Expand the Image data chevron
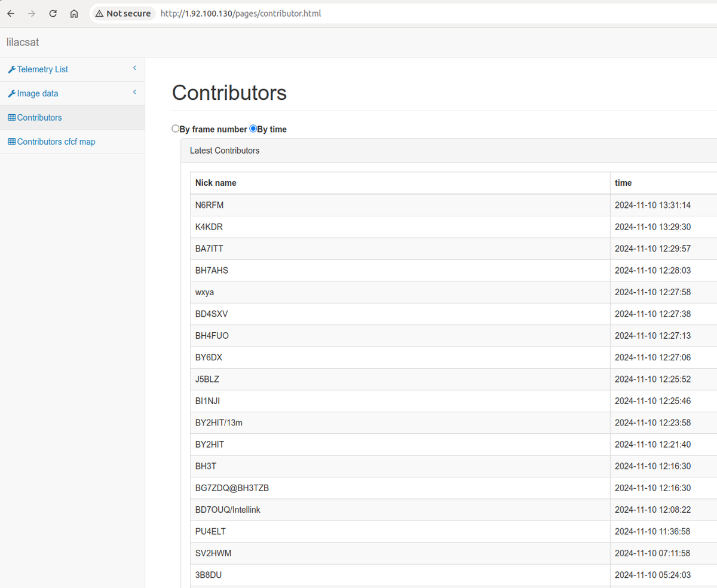The height and width of the screenshot is (588, 717). (x=134, y=92)
